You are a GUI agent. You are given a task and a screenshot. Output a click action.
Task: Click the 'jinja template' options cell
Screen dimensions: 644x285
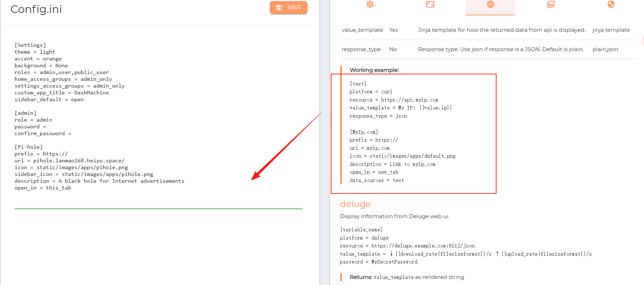point(611,30)
